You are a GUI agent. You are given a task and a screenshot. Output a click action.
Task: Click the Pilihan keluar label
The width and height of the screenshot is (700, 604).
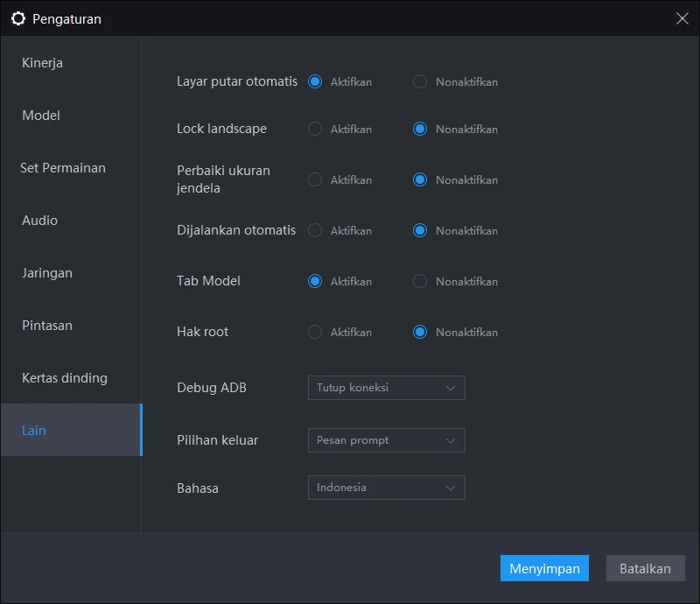tap(217, 440)
